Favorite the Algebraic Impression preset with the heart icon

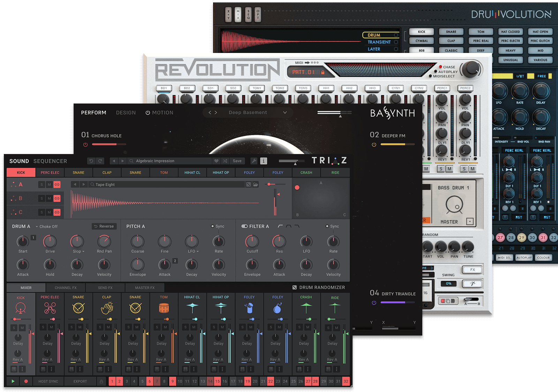point(217,161)
